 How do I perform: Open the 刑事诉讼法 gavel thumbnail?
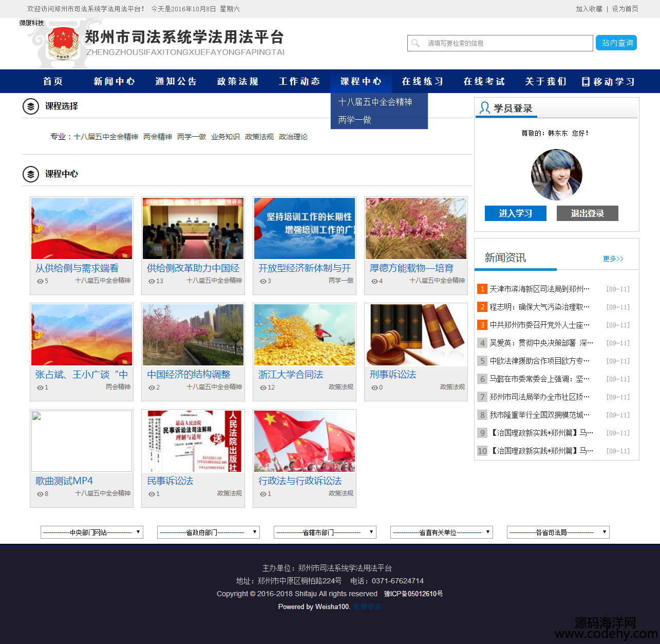[x=416, y=335]
